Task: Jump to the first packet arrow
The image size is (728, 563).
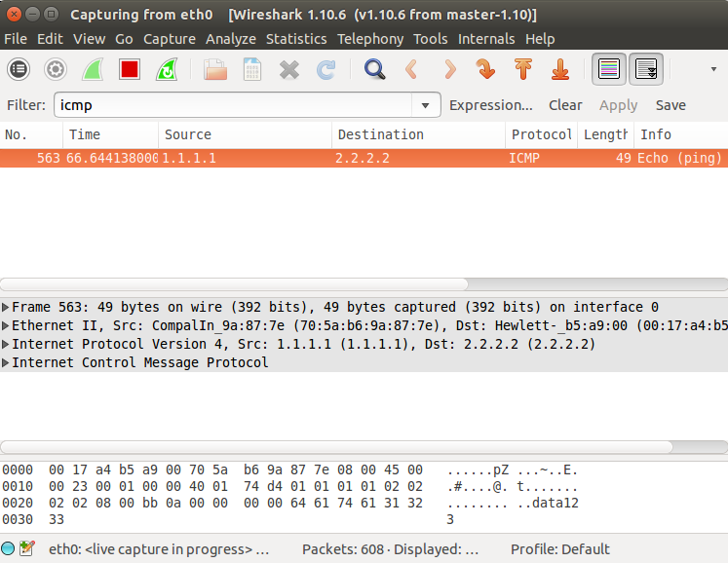Action: coord(523,69)
